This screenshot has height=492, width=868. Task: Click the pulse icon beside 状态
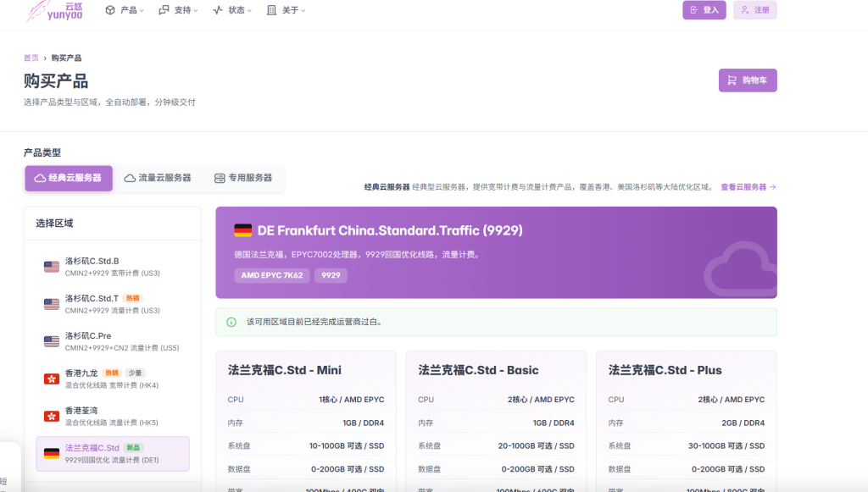click(x=218, y=10)
